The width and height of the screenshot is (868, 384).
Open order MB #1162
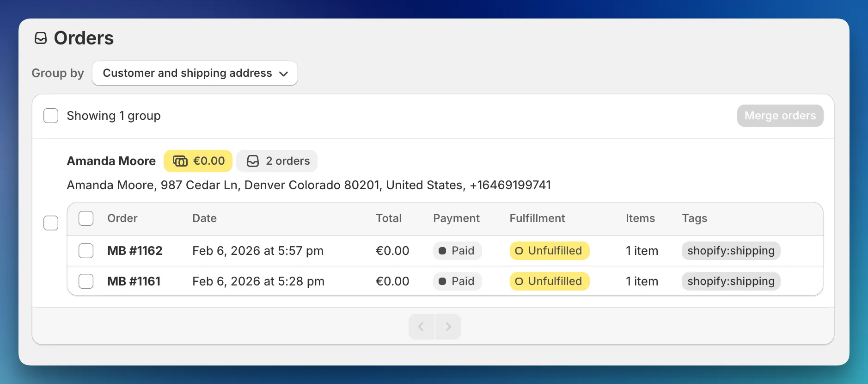point(135,251)
